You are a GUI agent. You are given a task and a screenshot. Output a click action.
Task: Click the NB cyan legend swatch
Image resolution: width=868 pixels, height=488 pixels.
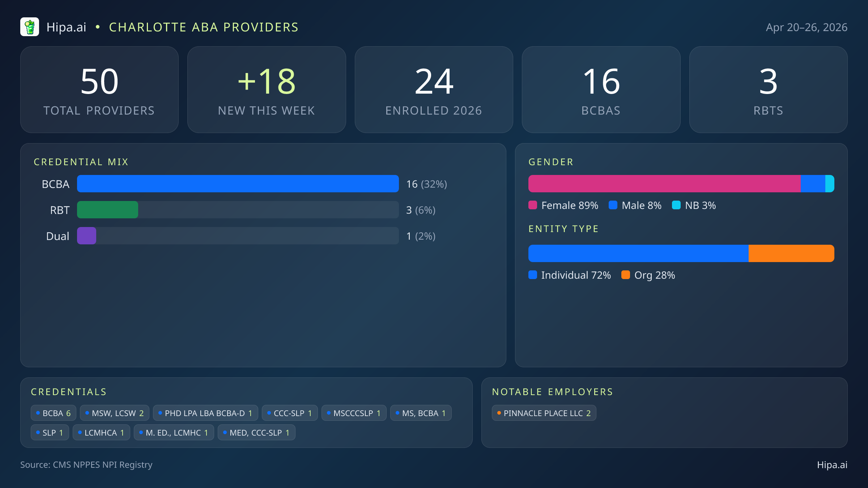[676, 205]
